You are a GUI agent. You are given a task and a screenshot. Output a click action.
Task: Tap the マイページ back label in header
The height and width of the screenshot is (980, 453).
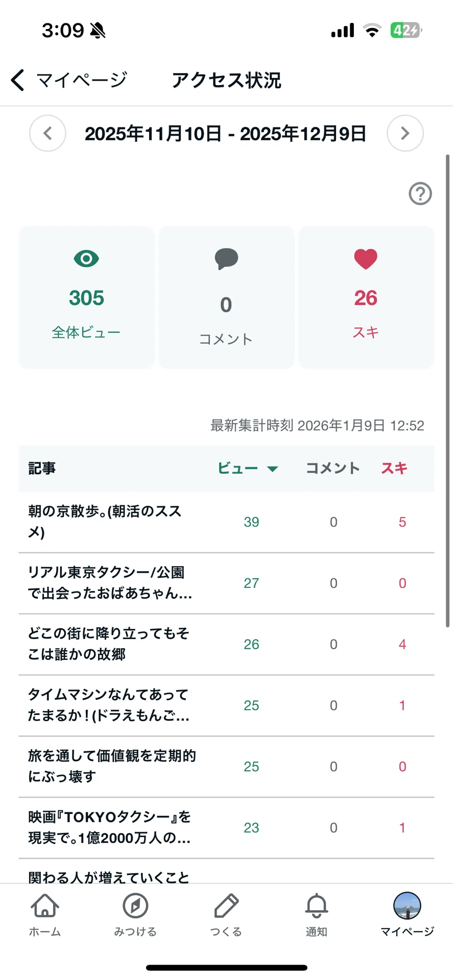pos(81,80)
